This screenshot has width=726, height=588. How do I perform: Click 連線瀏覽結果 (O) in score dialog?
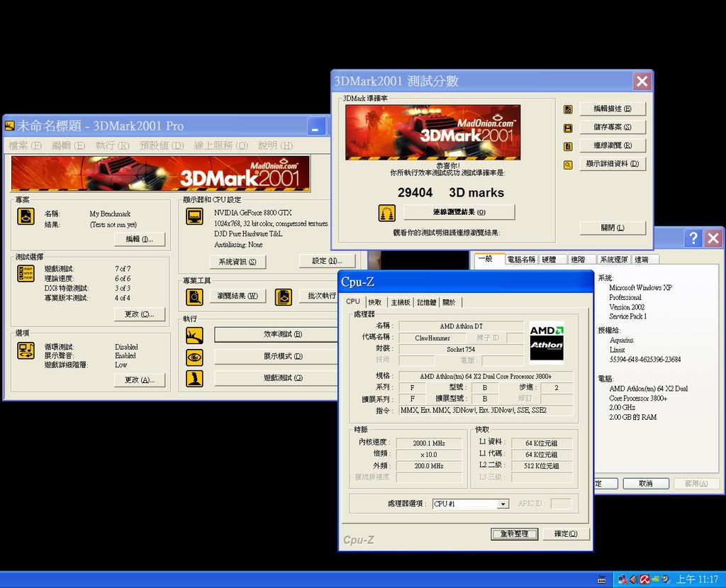(x=459, y=212)
